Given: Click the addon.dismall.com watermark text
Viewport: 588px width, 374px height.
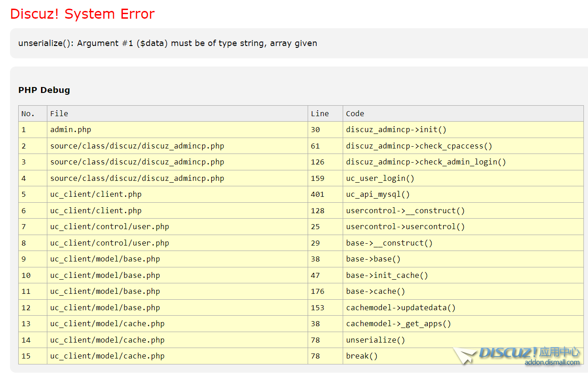Looking at the screenshot, I should 552,363.
